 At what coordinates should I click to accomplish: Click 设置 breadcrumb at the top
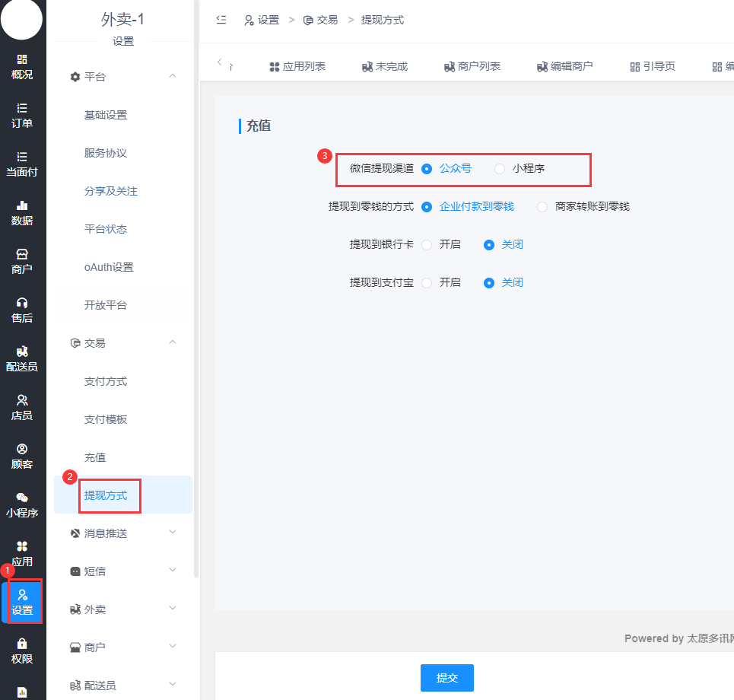262,20
